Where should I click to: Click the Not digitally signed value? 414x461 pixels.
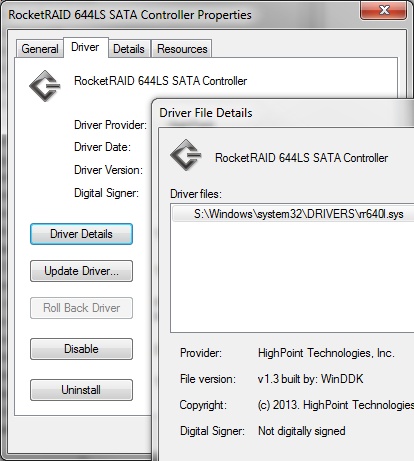(x=302, y=431)
